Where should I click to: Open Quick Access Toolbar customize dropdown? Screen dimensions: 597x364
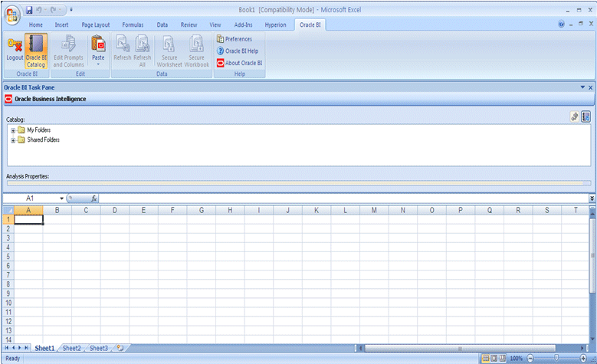pyautogui.click(x=71, y=10)
